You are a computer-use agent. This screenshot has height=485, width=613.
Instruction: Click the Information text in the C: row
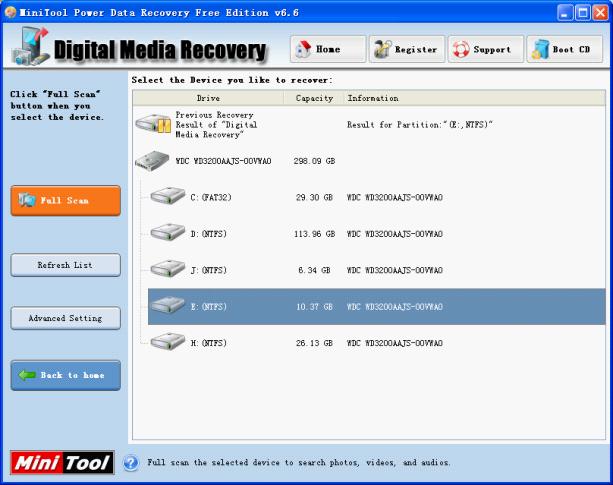394,197
